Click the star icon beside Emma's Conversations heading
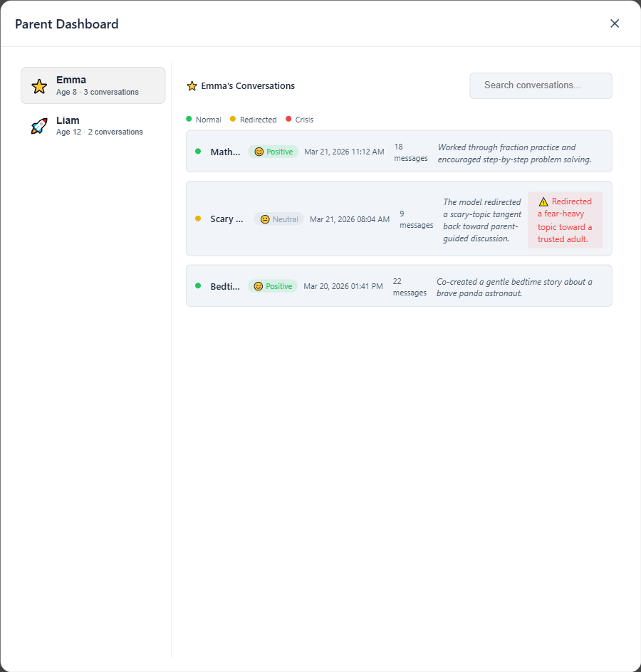The width and height of the screenshot is (641, 672). point(192,86)
